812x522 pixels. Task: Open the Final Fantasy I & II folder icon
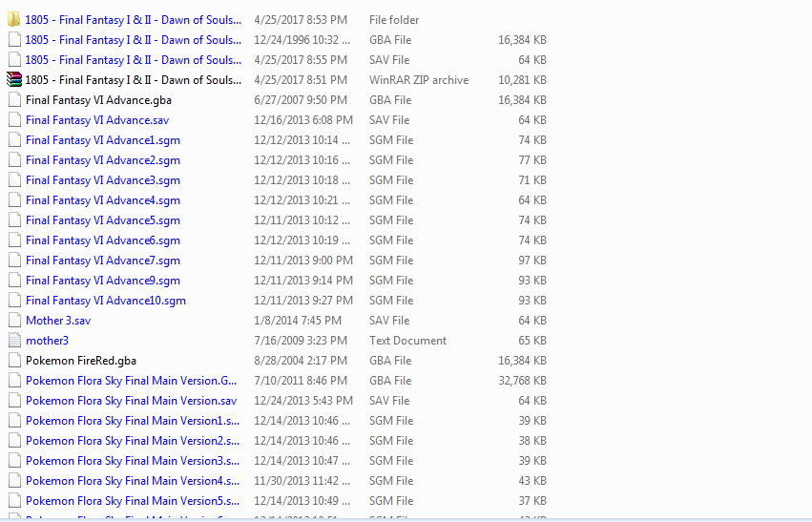coord(14,20)
